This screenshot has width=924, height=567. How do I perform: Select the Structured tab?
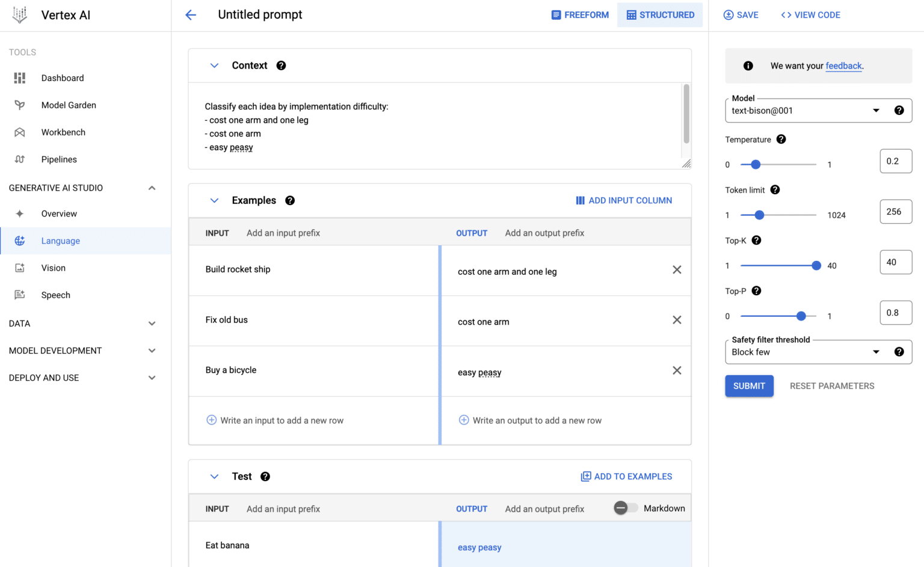click(x=660, y=15)
